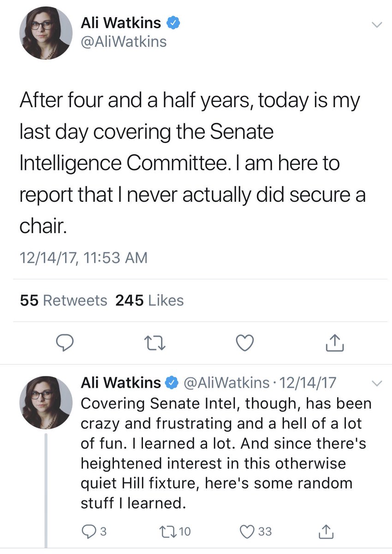This screenshot has width=392, height=554.
Task: Open the @AliWatkins handle in header
Action: 124,42
